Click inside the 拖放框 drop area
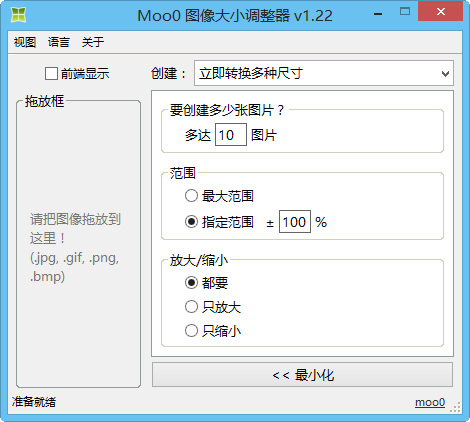The width and height of the screenshot is (470, 422). tap(78, 244)
